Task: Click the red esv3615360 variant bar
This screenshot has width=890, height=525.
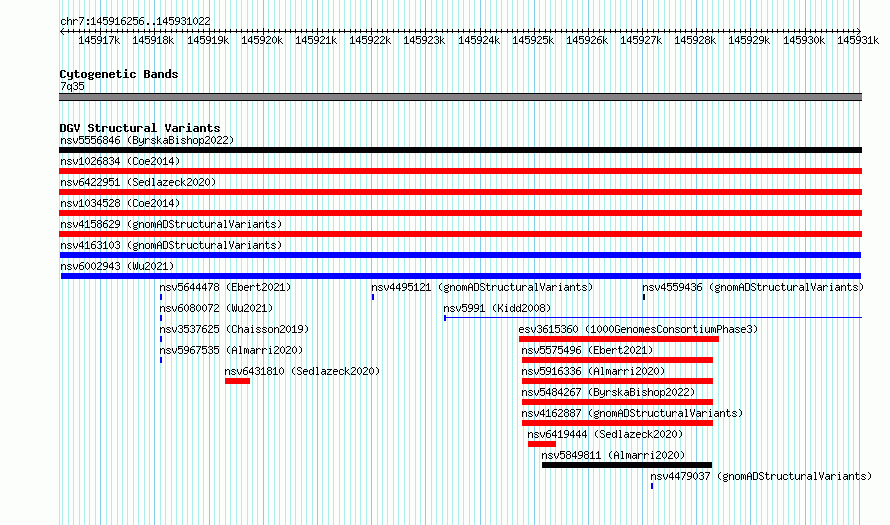Action: pyautogui.click(x=619, y=339)
